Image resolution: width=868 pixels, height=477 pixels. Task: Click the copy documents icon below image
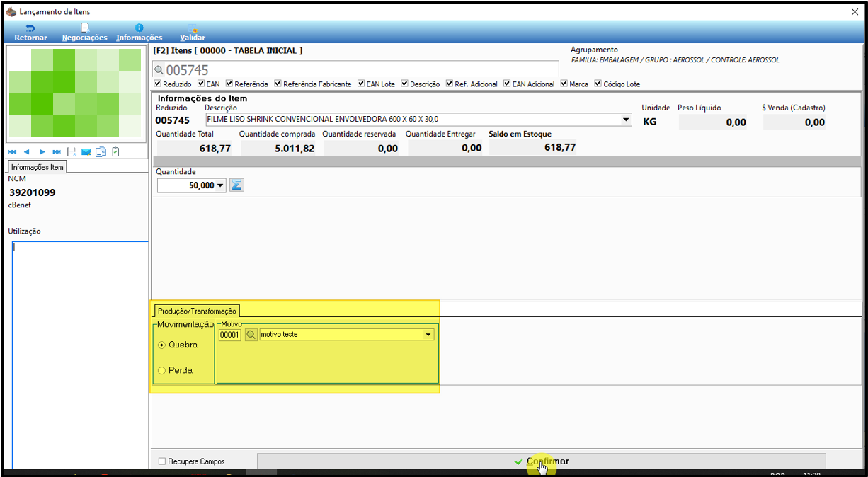(x=101, y=151)
